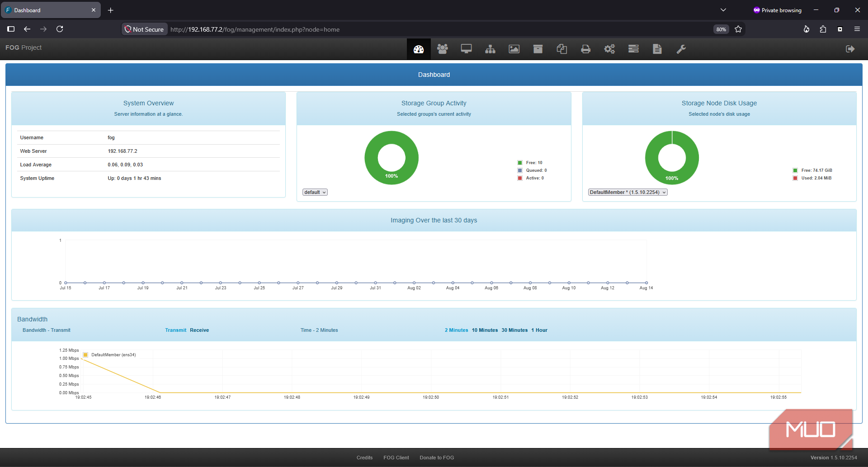Screen dimensions: 868x467
Task: Open the browser hamburger menu
Action: pos(857,29)
